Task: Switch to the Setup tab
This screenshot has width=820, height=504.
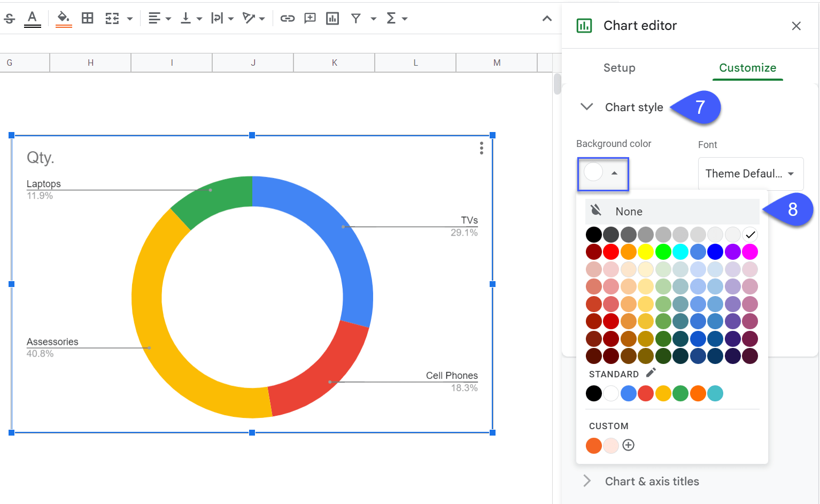Action: pos(620,68)
